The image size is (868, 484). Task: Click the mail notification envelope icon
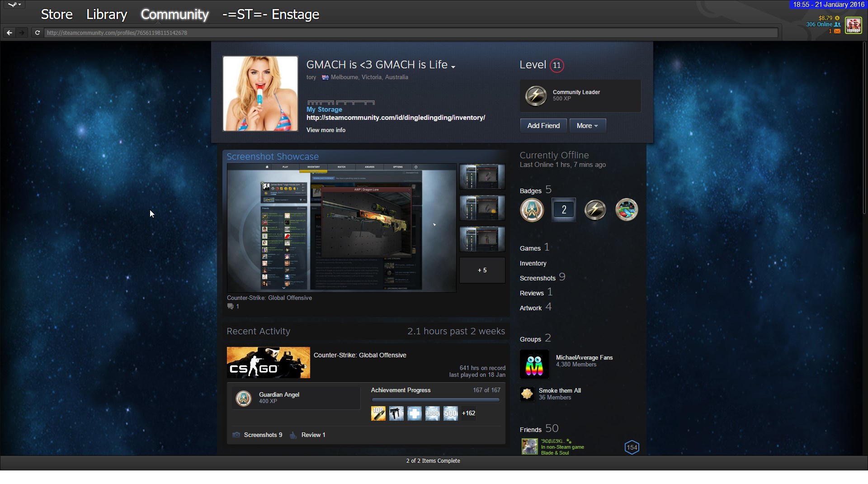pos(837,31)
